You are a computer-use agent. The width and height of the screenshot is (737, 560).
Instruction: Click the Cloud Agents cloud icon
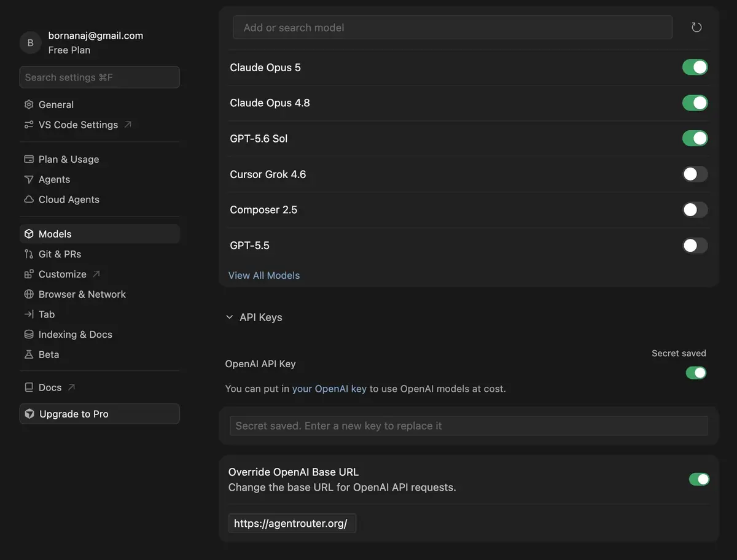29,200
